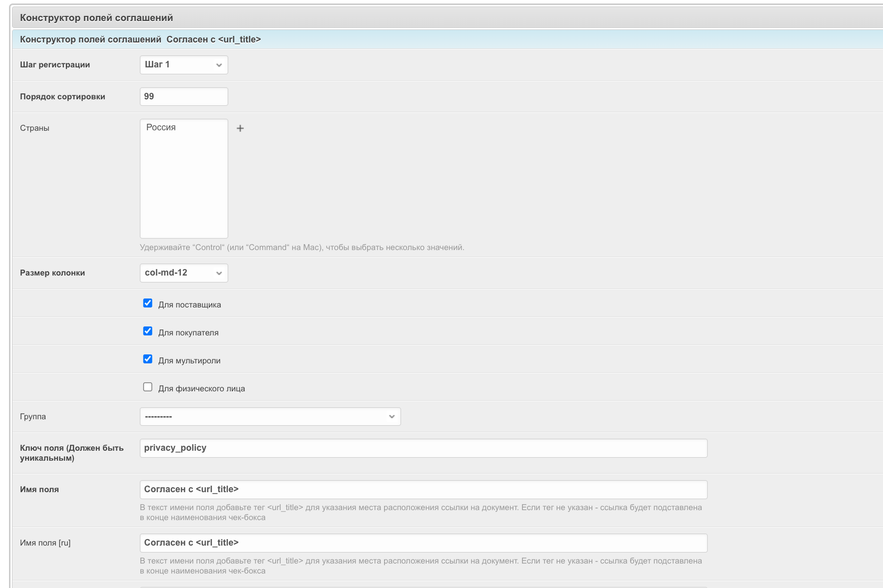883x588 pixels.
Task: Click the 'Имя поля' text input
Action: click(423, 490)
